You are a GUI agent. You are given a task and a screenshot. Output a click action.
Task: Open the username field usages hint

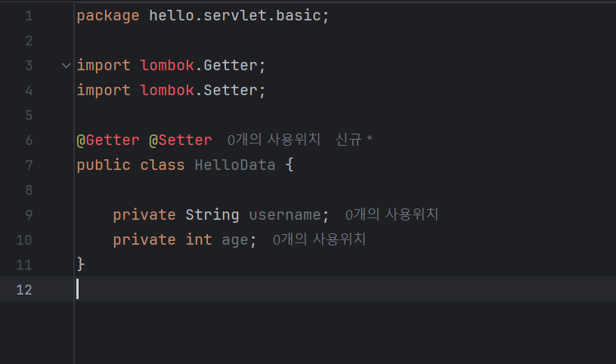coord(392,214)
